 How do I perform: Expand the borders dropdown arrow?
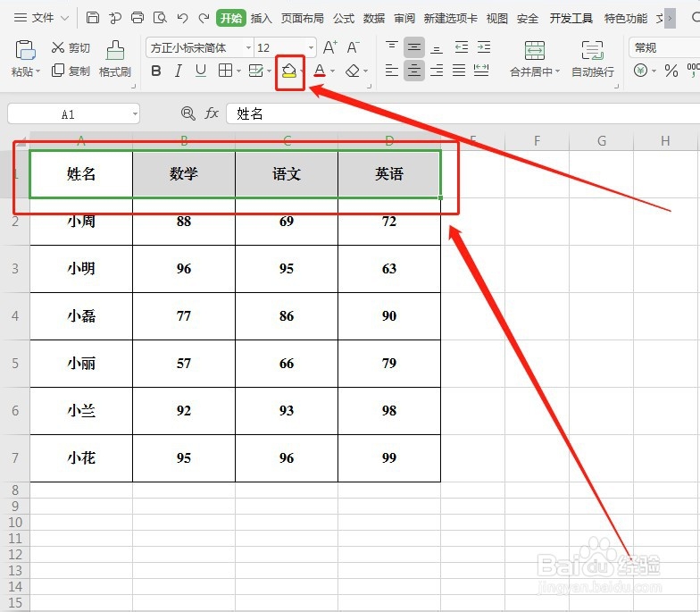[239, 71]
